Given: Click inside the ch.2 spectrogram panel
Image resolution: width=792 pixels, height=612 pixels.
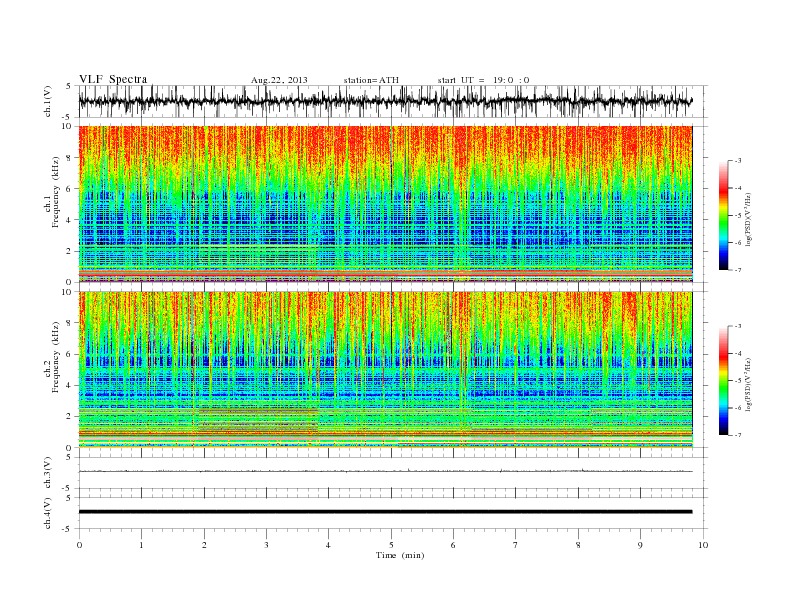Looking at the screenshot, I should pyautogui.click(x=385, y=369).
